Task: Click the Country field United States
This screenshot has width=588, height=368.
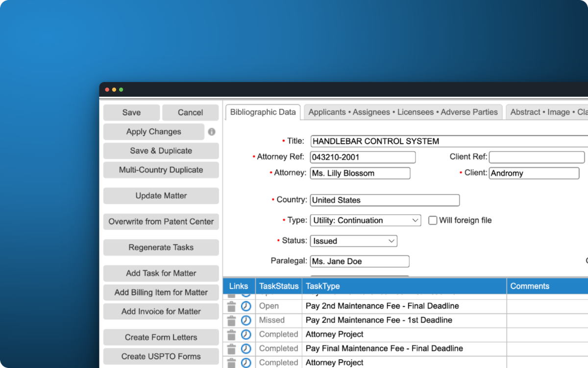Action: (x=385, y=200)
